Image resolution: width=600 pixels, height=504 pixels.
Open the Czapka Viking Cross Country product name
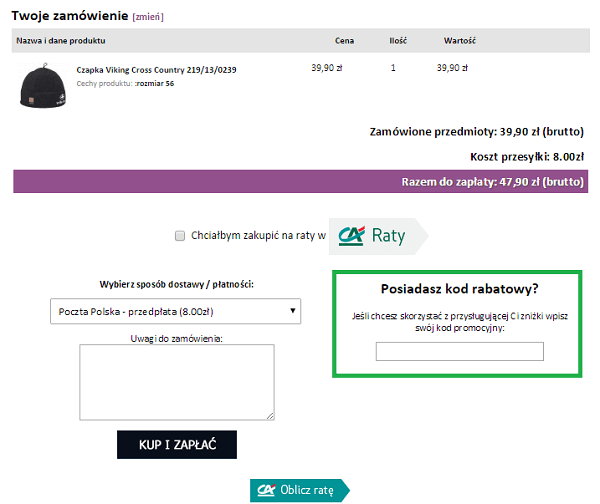(155, 70)
